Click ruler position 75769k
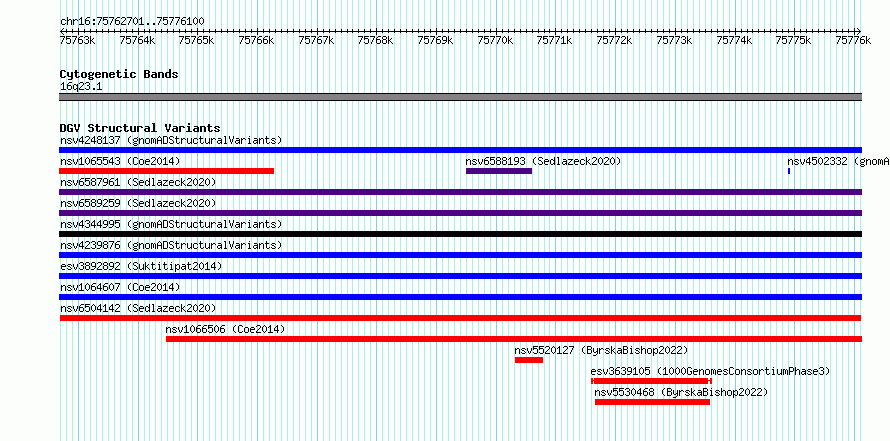 pyautogui.click(x=435, y=40)
